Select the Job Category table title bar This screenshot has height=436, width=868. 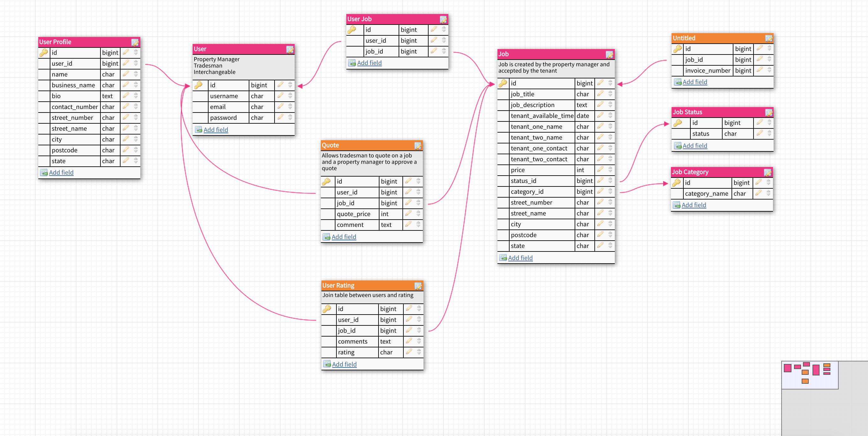(x=714, y=172)
